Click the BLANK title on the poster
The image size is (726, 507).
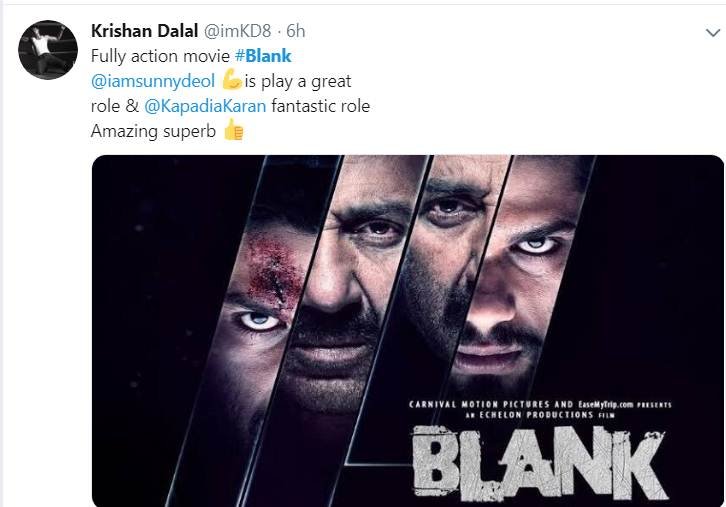click(x=539, y=463)
